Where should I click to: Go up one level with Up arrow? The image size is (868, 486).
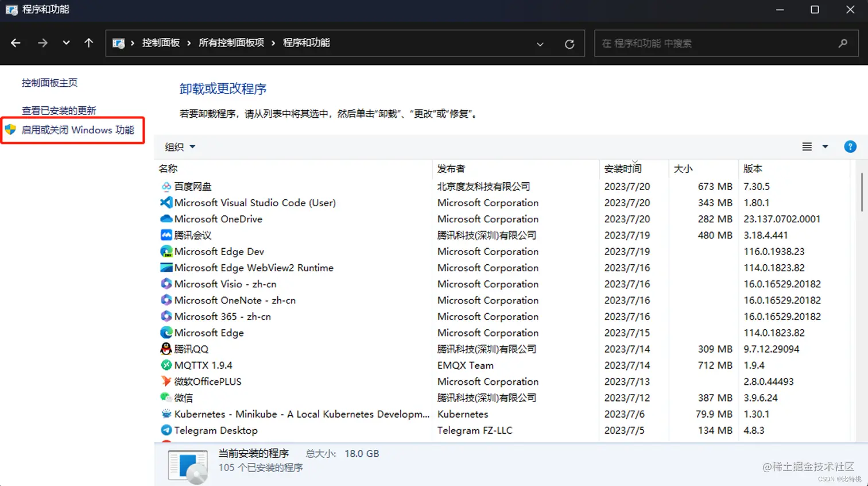88,43
